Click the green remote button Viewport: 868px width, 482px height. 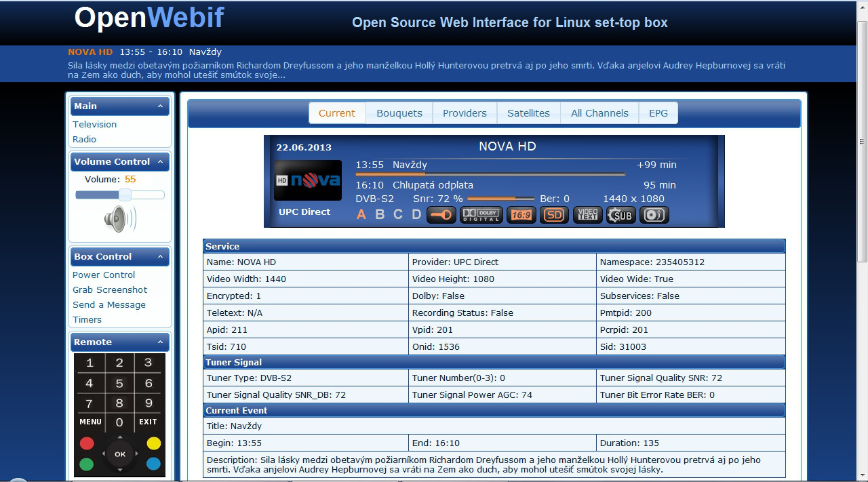[87, 464]
